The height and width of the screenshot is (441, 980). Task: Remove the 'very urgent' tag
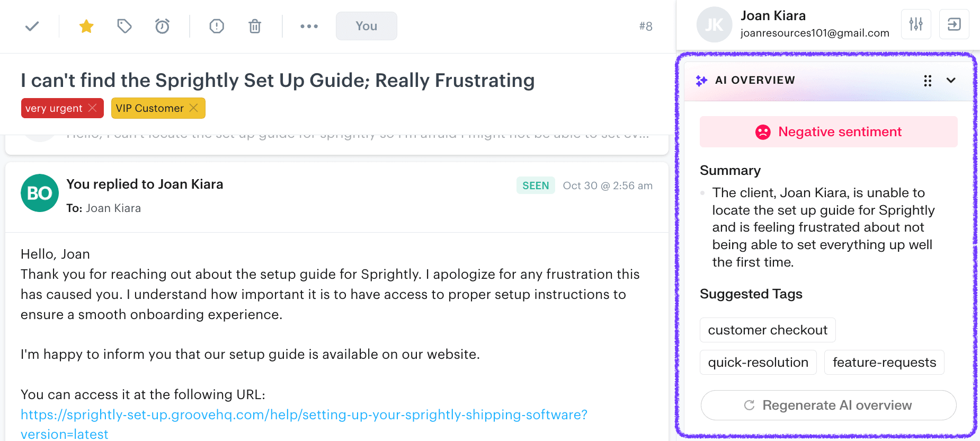point(94,108)
